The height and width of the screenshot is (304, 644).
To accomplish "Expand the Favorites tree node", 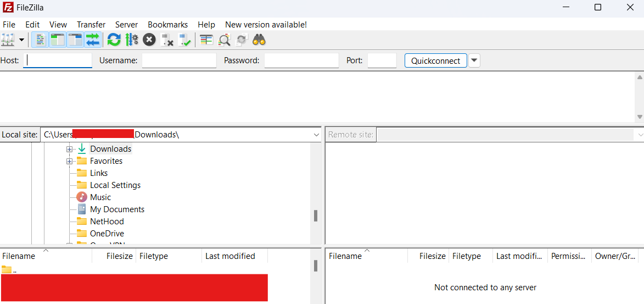I will click(69, 161).
